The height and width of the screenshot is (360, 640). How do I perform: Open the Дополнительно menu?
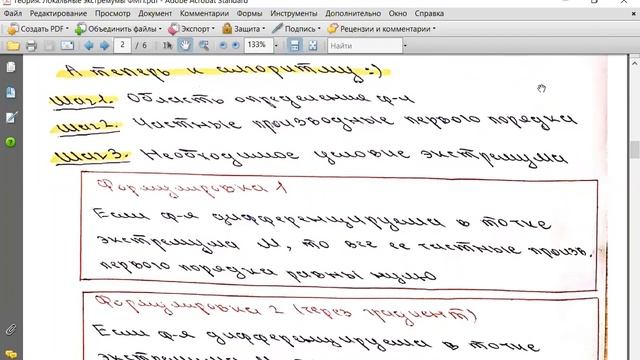(353, 13)
